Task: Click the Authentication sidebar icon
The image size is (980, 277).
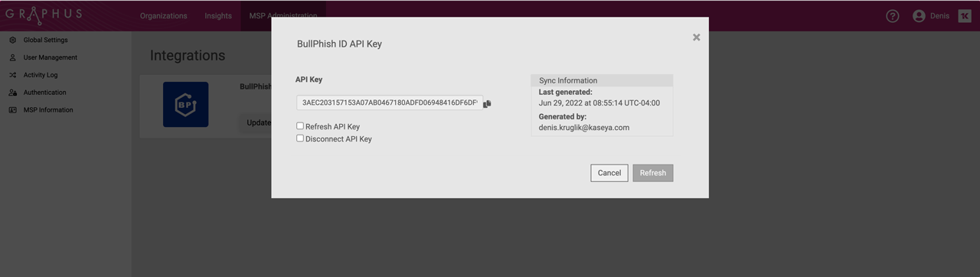Action: (x=13, y=93)
